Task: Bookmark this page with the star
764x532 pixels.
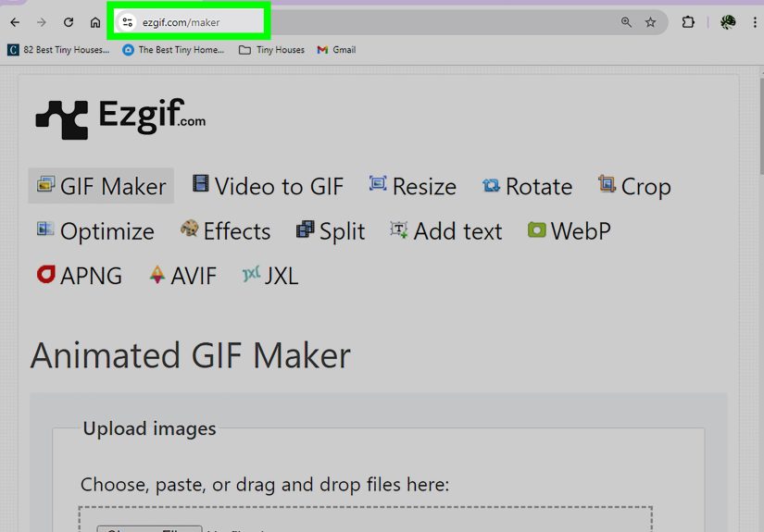Action: point(650,22)
